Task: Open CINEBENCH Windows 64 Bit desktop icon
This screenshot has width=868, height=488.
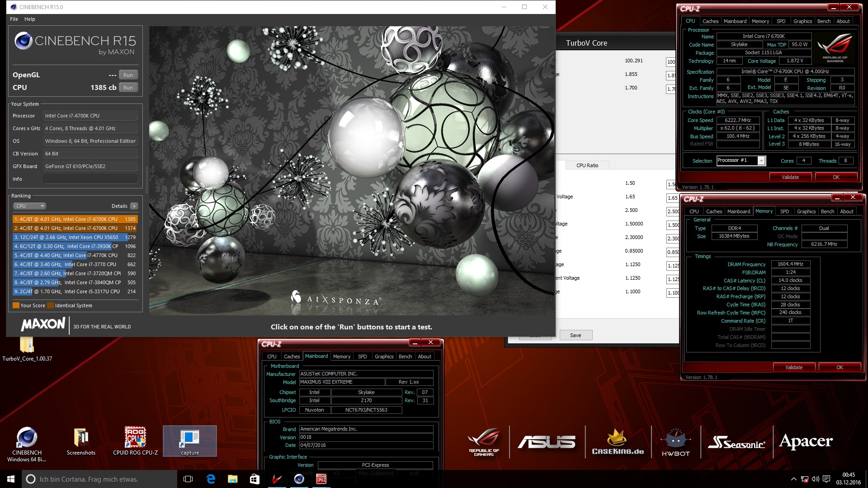Action: point(27,444)
